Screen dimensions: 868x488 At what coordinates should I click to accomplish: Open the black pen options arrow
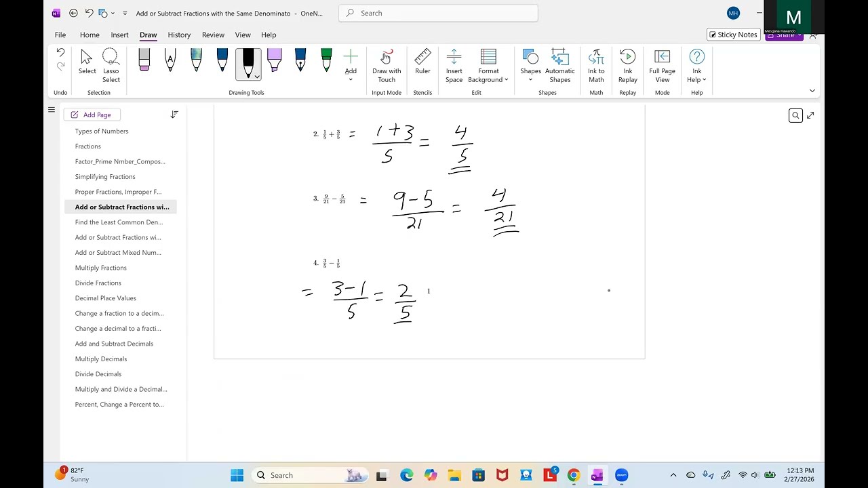257,76
